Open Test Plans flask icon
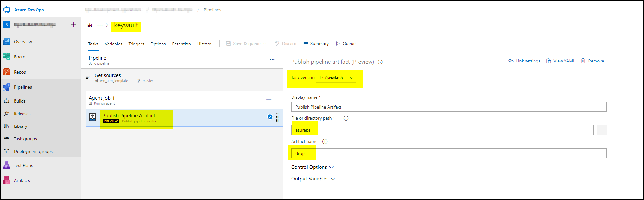 (x=7, y=165)
